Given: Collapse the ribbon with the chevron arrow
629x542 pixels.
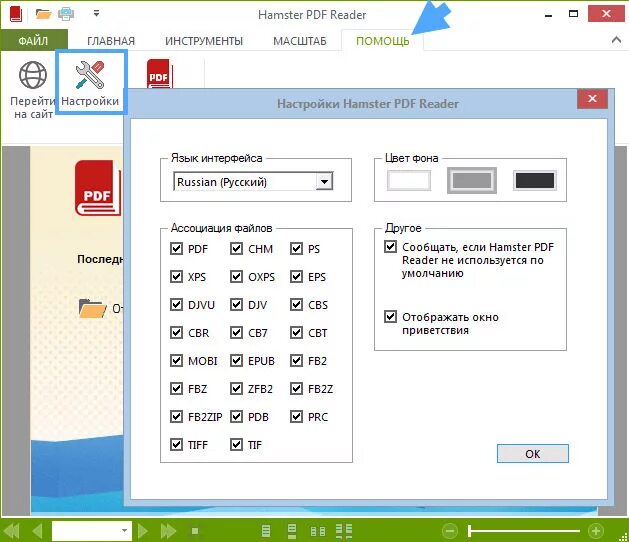Looking at the screenshot, I should coord(616,40).
